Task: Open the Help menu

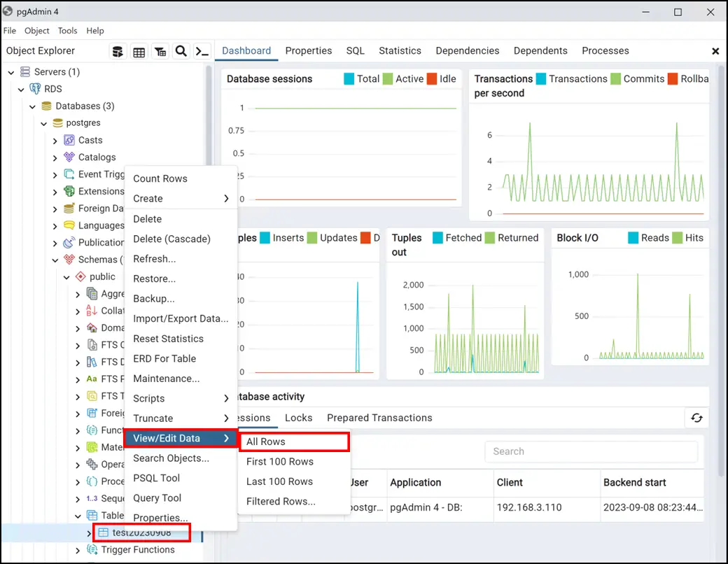Action: click(x=95, y=31)
